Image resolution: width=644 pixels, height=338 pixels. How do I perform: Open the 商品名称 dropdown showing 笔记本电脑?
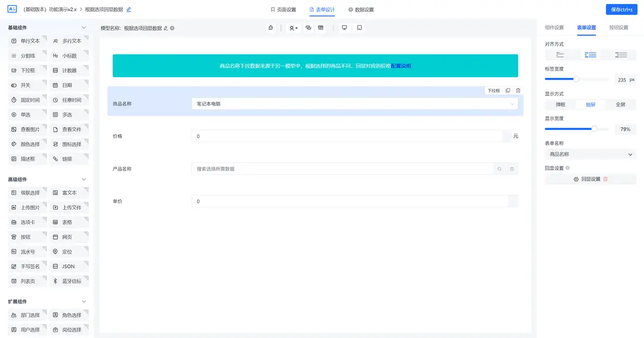(x=354, y=104)
